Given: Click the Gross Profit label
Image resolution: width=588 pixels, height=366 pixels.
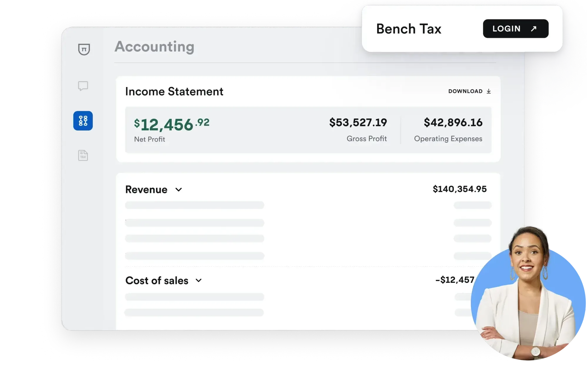Looking at the screenshot, I should coord(367,138).
